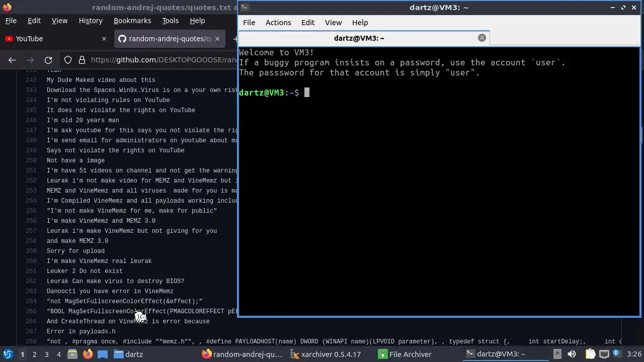The image size is (644, 362).
Task: Click line 'Leuker 2 Do not exist'
Action: (85, 271)
